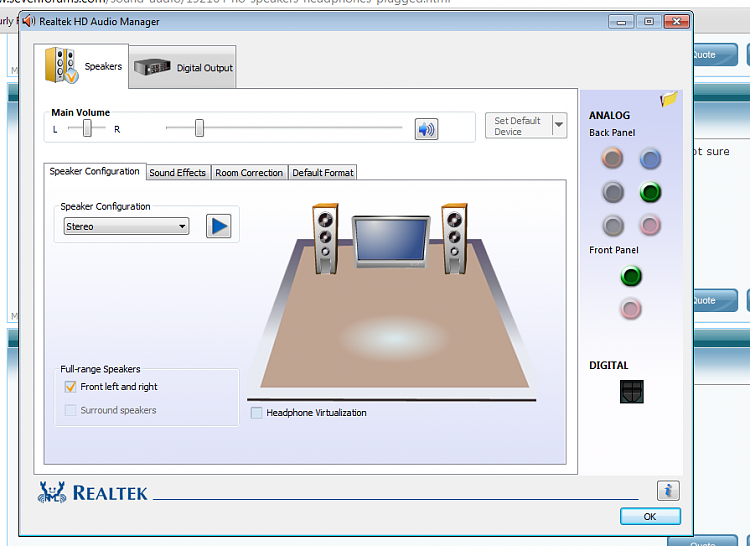
Task: Open the Room Correction tab
Action: point(249,173)
